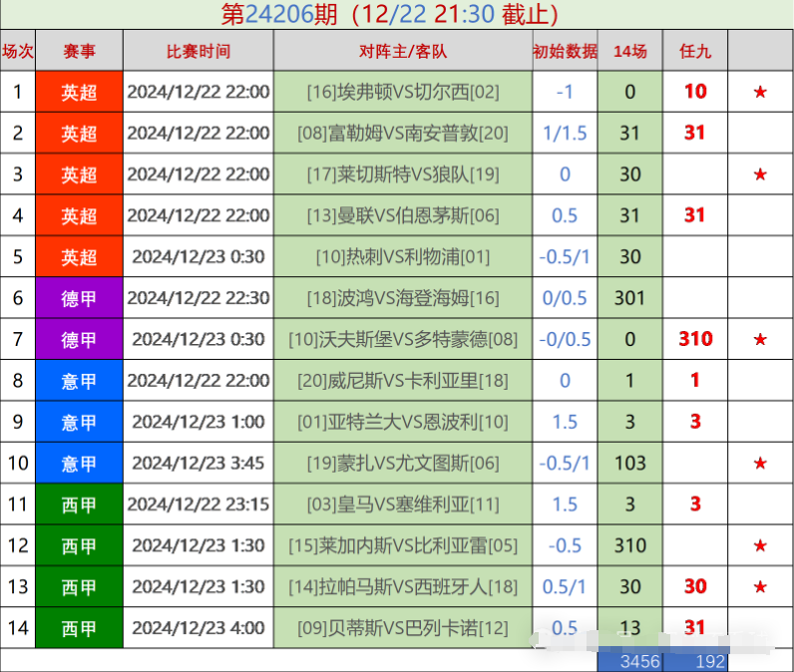The width and height of the screenshot is (794, 672).
Task: Select the 初始数据 column header
Action: coord(565,51)
